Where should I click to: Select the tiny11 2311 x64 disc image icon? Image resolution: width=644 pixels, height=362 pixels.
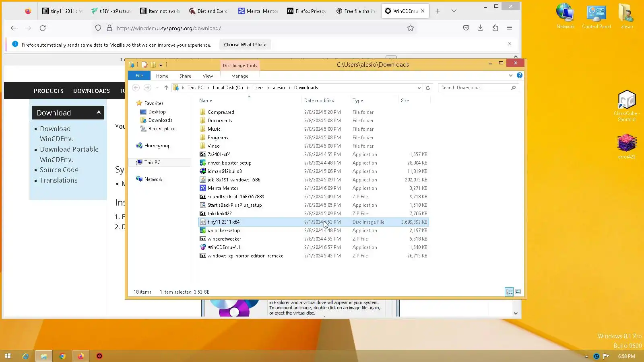(x=203, y=222)
